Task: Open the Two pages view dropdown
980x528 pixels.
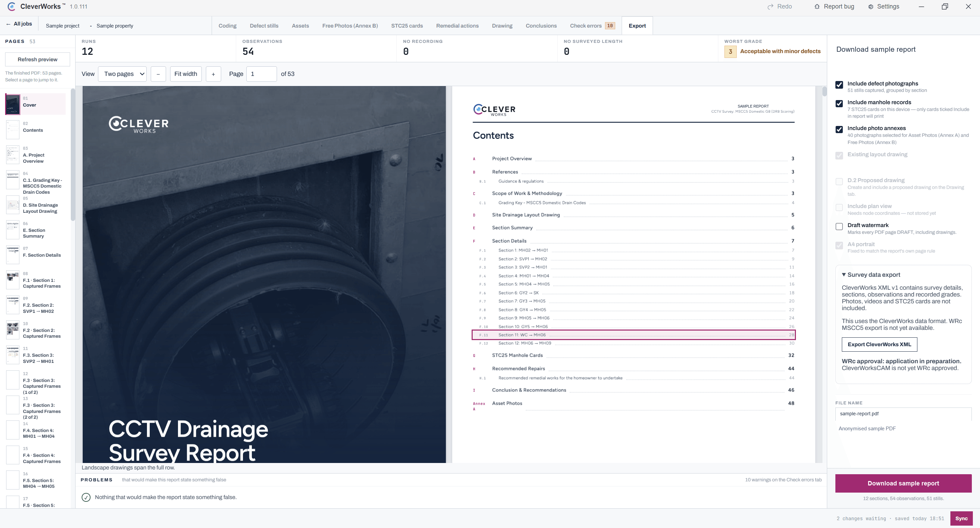Action: (x=122, y=74)
